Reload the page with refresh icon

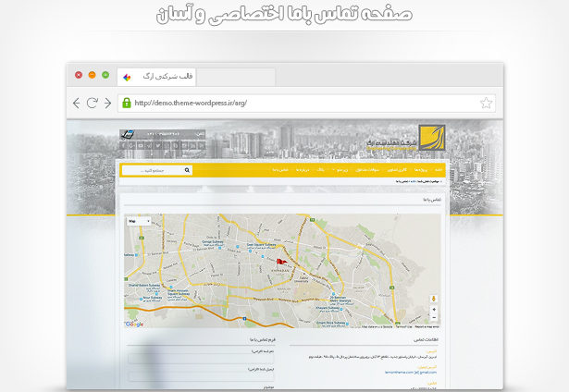point(93,103)
